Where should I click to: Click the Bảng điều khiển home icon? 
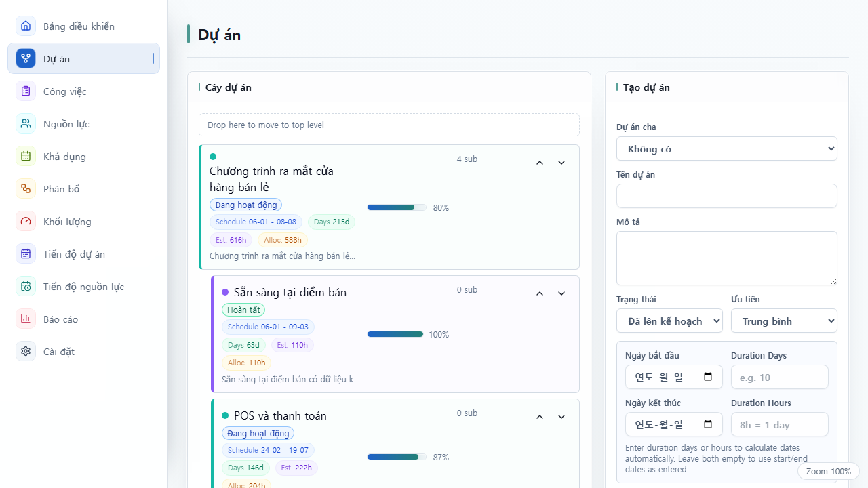[x=26, y=26]
